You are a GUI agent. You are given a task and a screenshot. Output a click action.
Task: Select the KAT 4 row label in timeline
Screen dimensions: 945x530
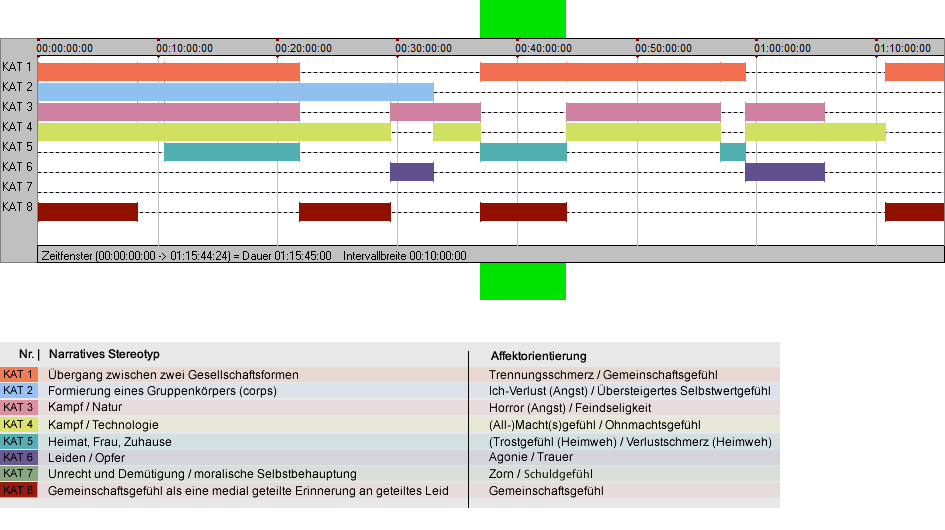tap(17, 127)
